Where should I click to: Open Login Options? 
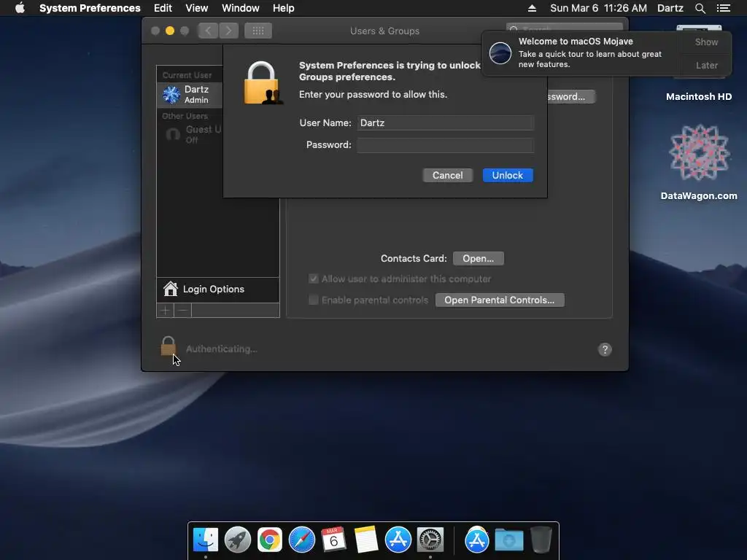(217, 289)
